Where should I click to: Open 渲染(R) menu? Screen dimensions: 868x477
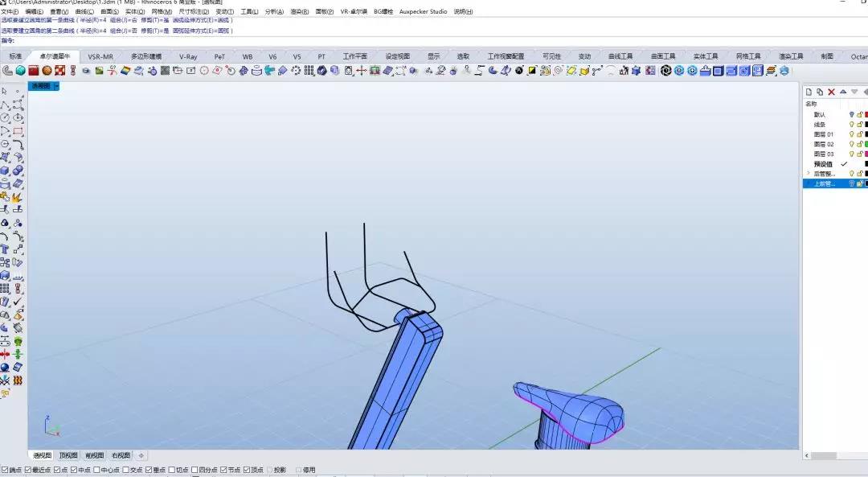(300, 11)
